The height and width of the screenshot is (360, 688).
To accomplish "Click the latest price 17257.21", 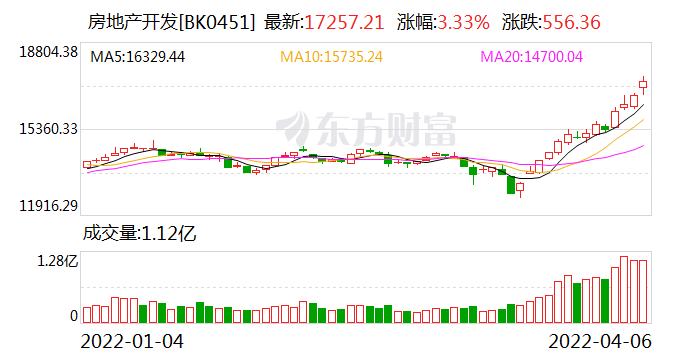I will [x=344, y=22].
